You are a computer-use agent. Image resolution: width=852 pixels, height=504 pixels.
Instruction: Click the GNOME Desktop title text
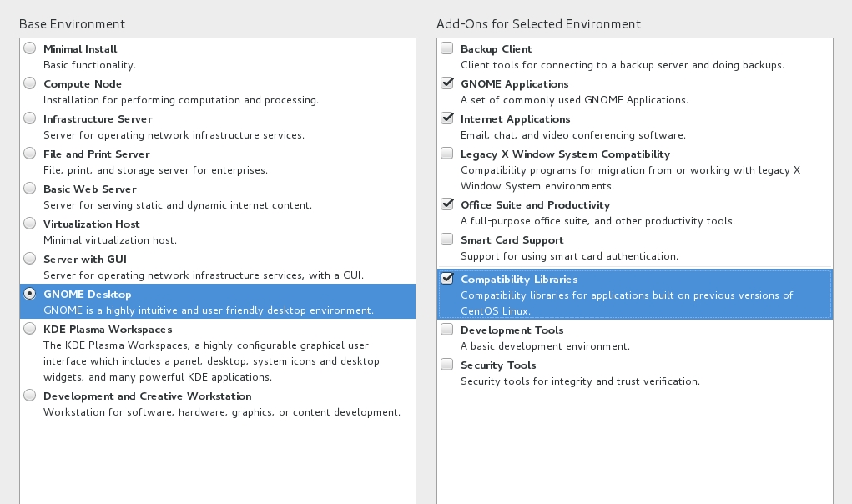point(88,295)
